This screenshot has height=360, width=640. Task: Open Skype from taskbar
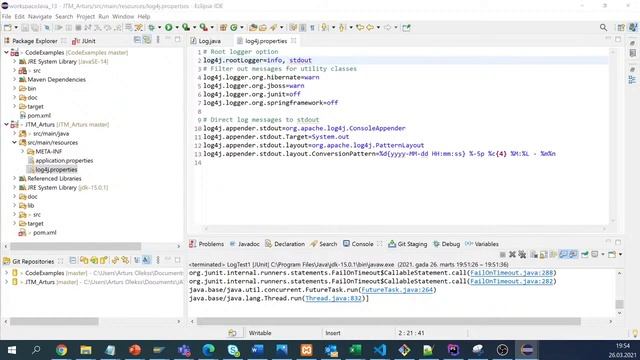click(233, 350)
